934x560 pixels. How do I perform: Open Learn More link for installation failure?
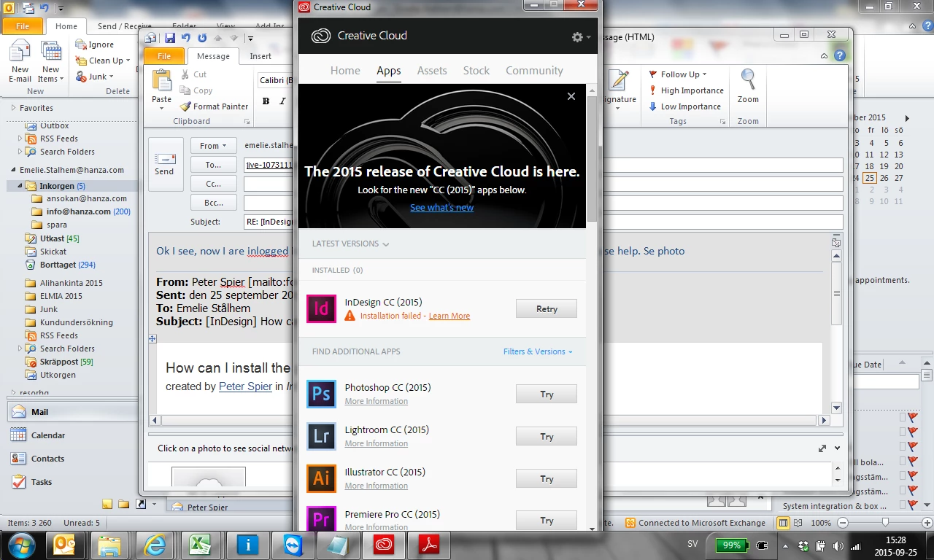pyautogui.click(x=449, y=316)
